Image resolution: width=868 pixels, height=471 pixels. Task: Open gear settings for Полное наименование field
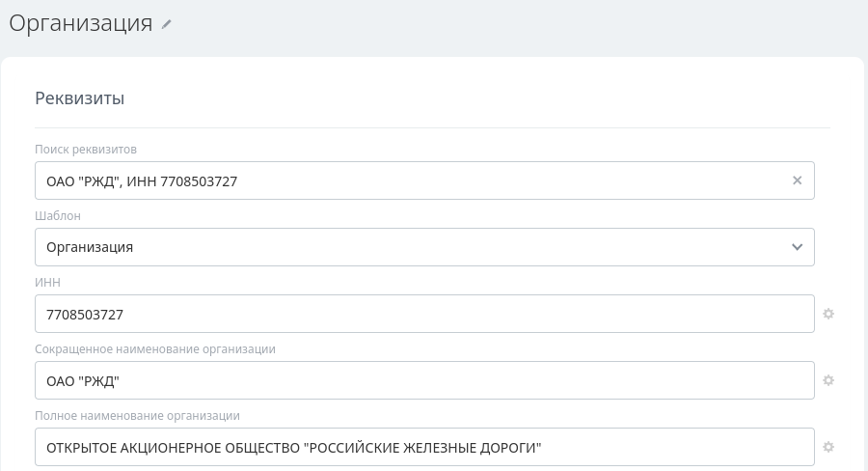(x=828, y=447)
